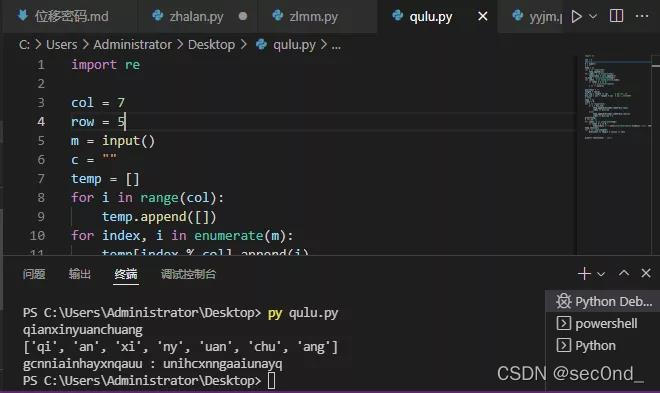Open the run options dropdown arrow

pyautogui.click(x=593, y=16)
